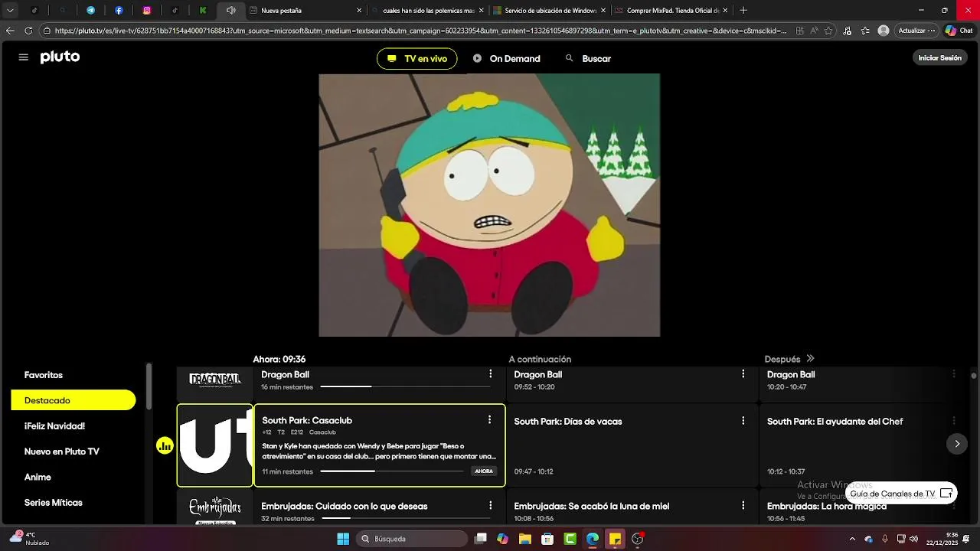Open pinned Instagram tab
The image size is (980, 551).
[x=147, y=11]
